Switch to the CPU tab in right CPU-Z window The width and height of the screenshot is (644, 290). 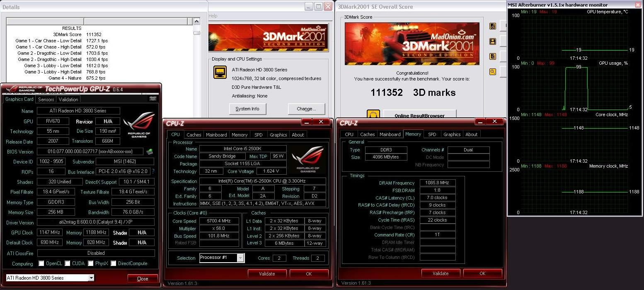[x=349, y=134]
